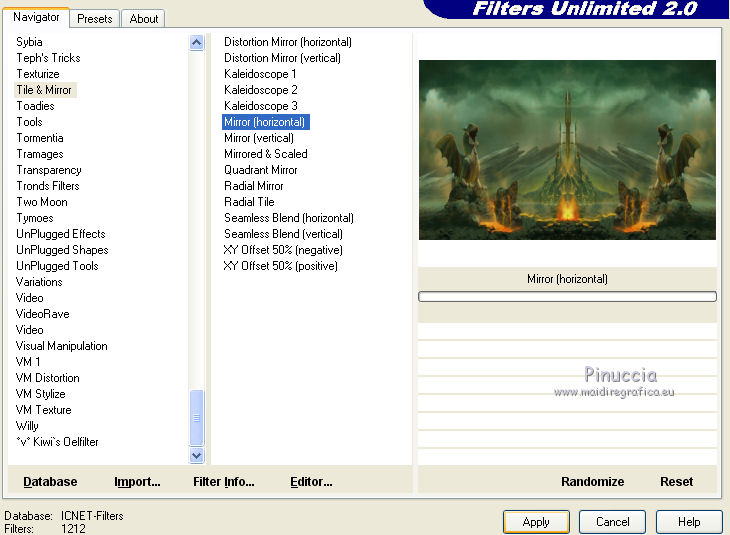This screenshot has height=535, width=730.
Task: Open the About tab
Action: 144,19
